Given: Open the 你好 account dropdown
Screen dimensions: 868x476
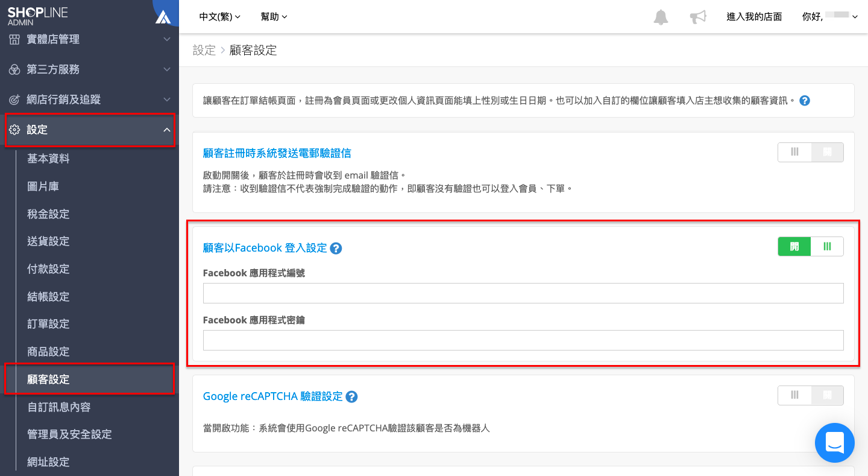Looking at the screenshot, I should pyautogui.click(x=830, y=17).
